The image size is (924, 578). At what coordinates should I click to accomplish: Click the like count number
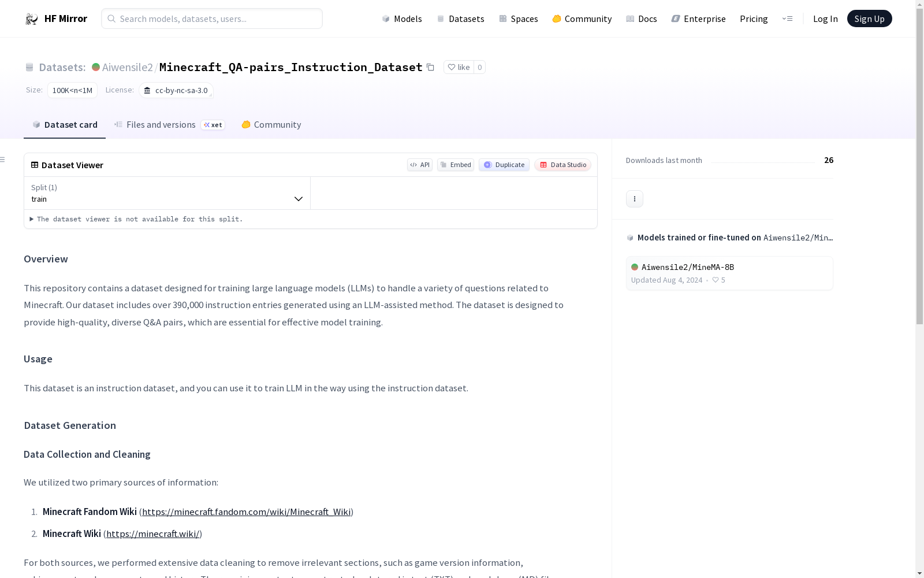(x=479, y=67)
